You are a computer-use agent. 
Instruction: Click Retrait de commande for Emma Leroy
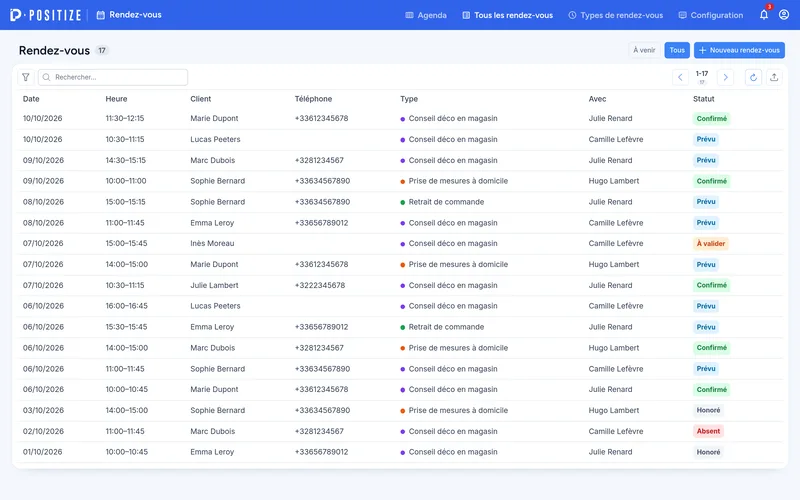click(446, 327)
